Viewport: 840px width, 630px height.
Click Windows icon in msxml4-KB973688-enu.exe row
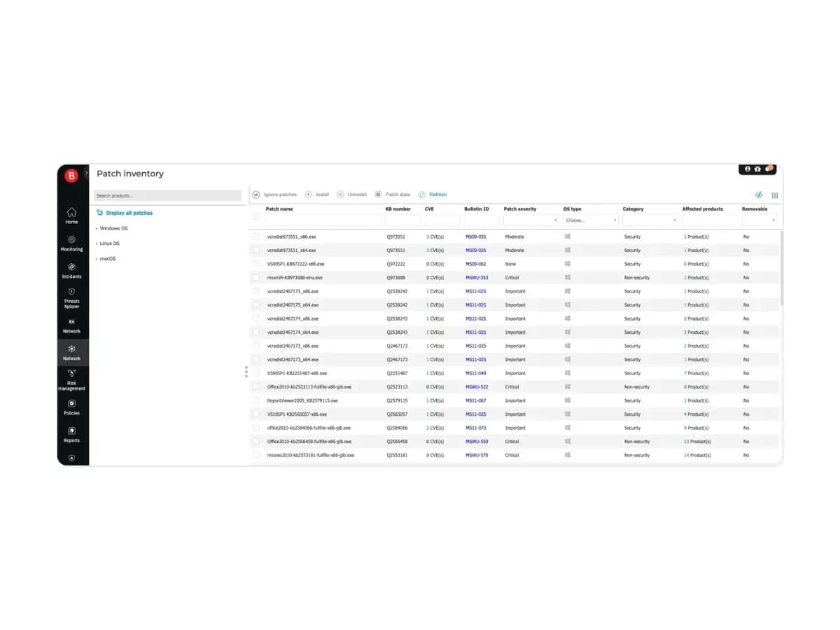(x=568, y=277)
